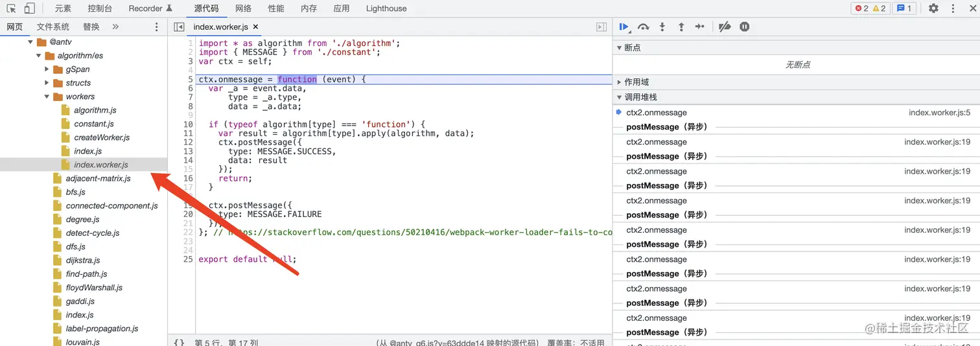Close the index.worker.js editor tab
This screenshot has width=980, height=346.
pos(255,27)
